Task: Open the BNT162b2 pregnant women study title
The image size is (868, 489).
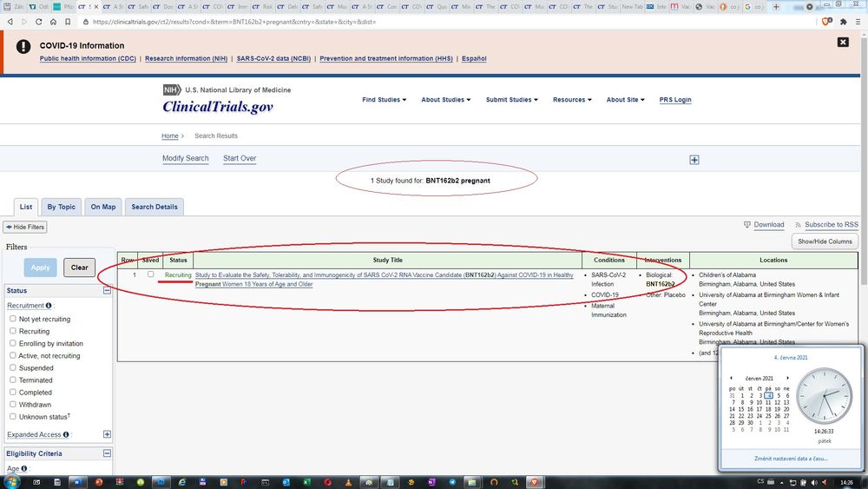Action: (x=385, y=279)
